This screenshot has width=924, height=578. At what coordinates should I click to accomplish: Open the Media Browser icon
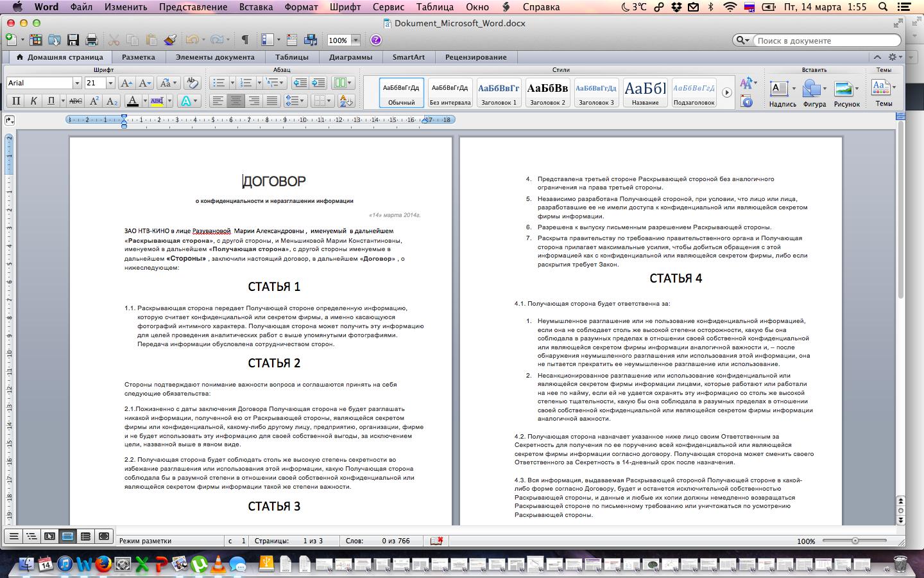click(x=311, y=40)
